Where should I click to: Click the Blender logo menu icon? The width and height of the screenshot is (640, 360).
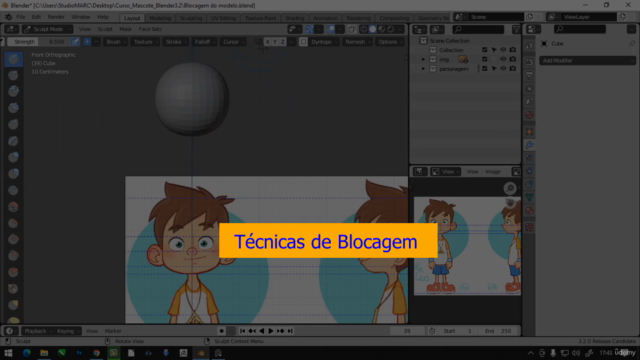pyautogui.click(x=8, y=17)
